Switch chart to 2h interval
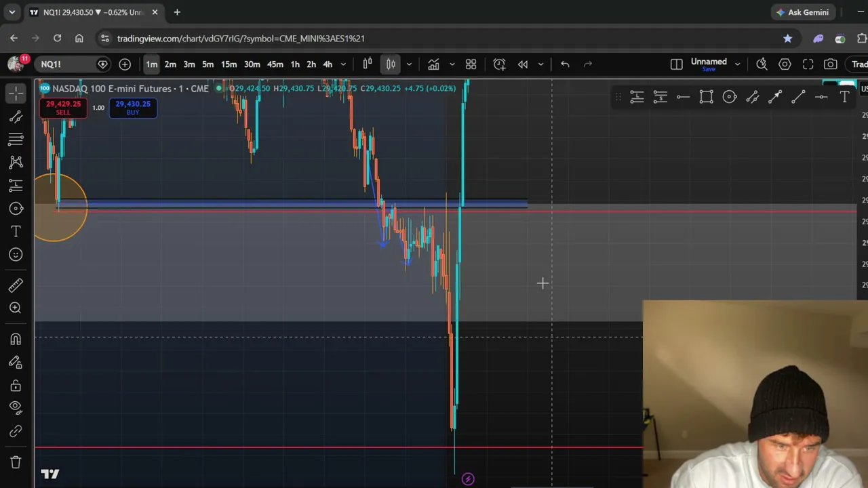The width and height of the screenshot is (868, 488). 311,64
